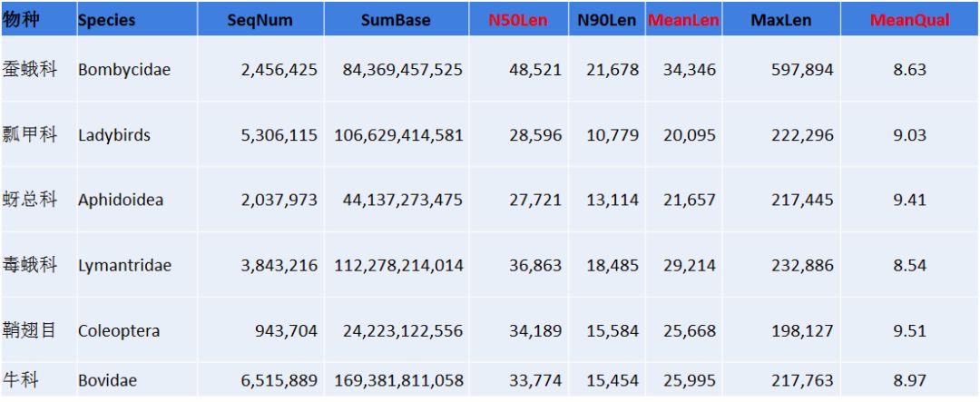Select the Lymantridae species cell
Image resolution: width=980 pixels, height=402 pixels.
(124, 266)
